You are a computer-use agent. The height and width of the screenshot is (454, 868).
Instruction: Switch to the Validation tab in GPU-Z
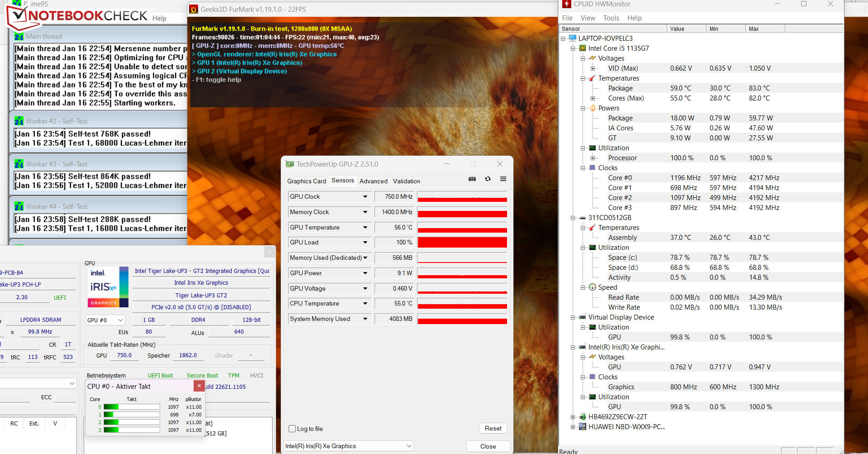407,181
